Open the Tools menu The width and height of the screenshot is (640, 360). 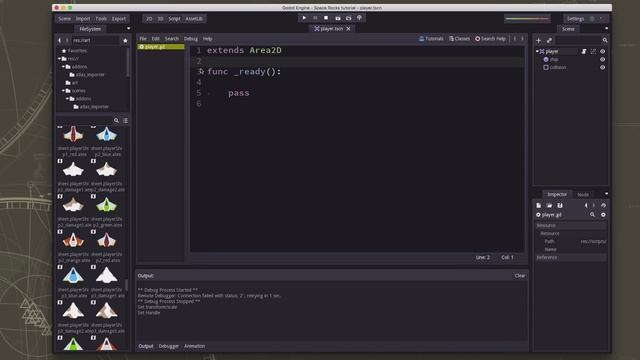101,19
